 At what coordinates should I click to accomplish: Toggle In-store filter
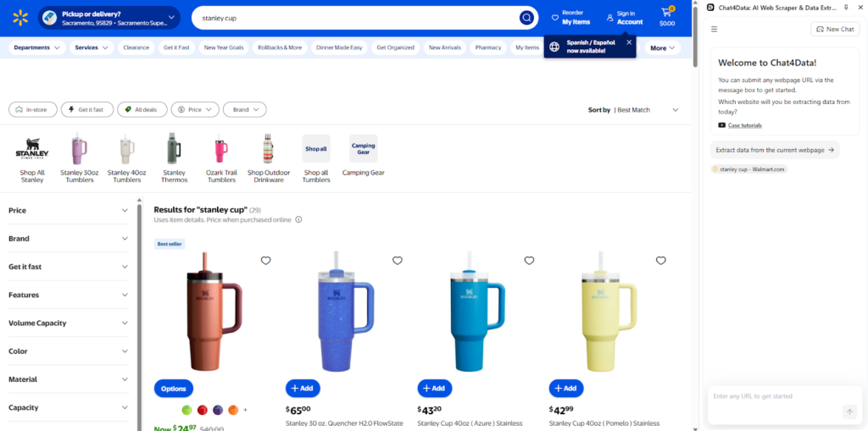pos(33,109)
